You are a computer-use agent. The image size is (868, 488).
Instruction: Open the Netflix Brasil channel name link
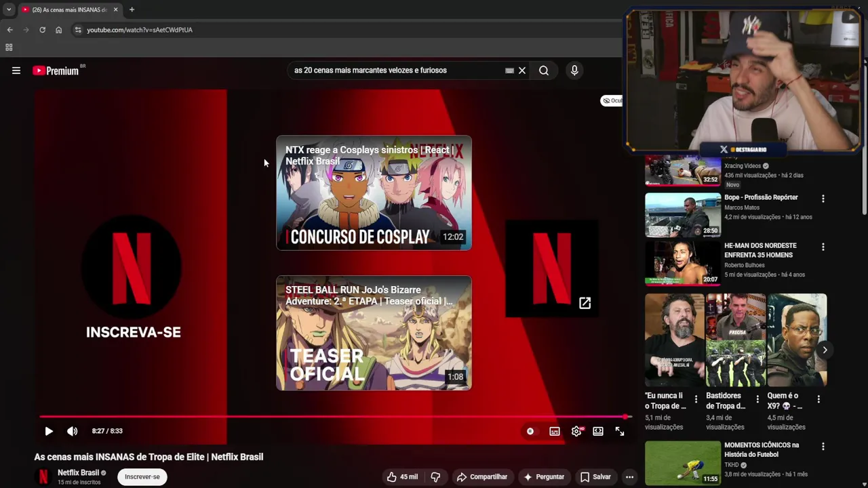click(x=78, y=472)
